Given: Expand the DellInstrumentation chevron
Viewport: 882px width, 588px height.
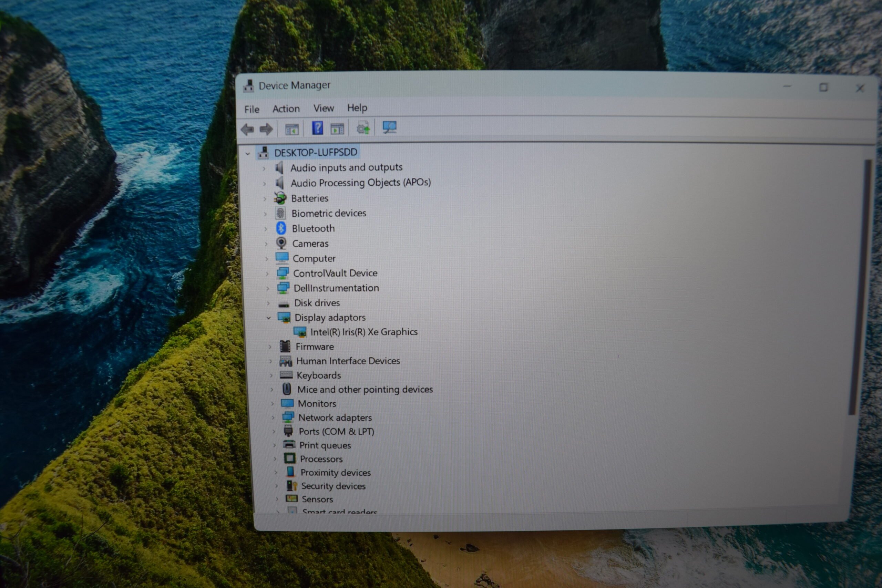Looking at the screenshot, I should (x=267, y=288).
